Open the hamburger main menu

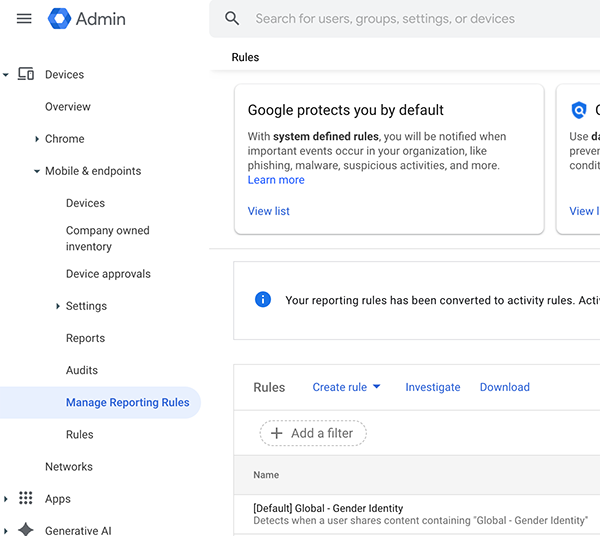coord(24,18)
